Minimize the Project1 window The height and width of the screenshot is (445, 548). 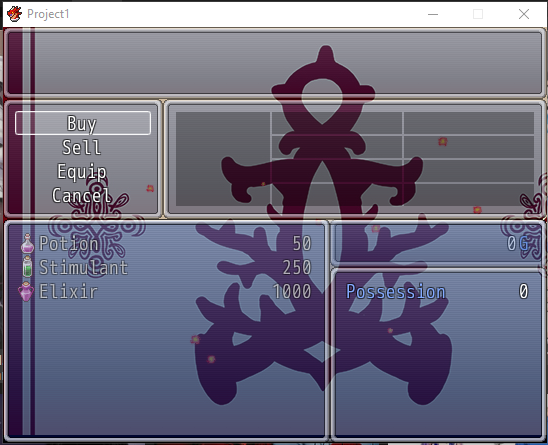pos(433,14)
